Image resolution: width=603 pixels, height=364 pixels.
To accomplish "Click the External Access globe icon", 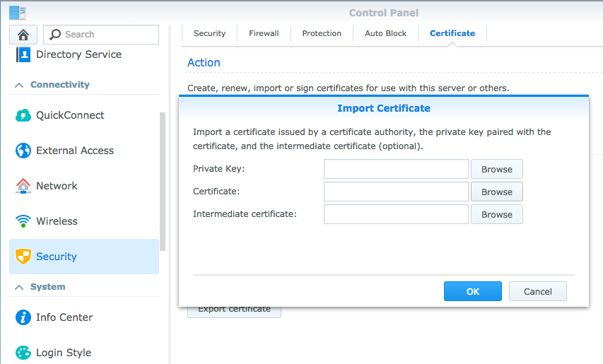I will click(23, 151).
